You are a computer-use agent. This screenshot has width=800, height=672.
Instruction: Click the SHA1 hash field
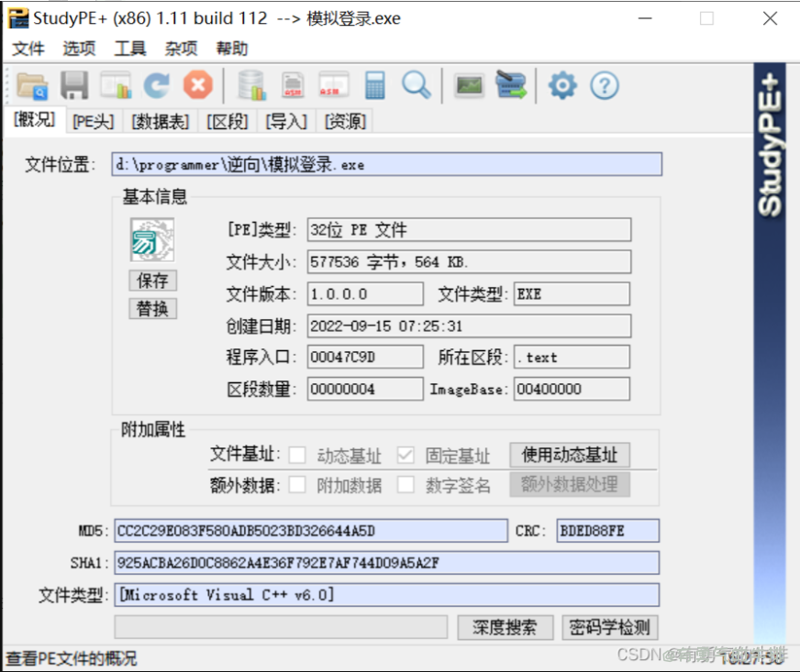pyautogui.click(x=387, y=563)
